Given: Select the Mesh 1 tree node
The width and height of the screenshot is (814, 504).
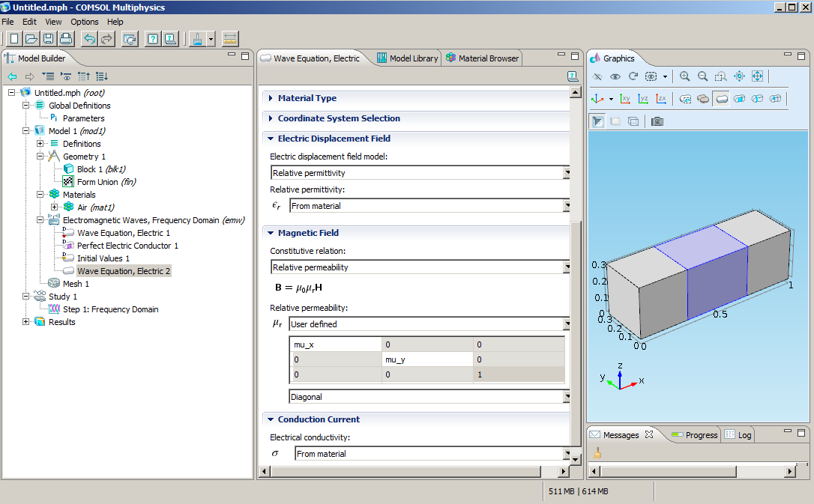Looking at the screenshot, I should 76,284.
